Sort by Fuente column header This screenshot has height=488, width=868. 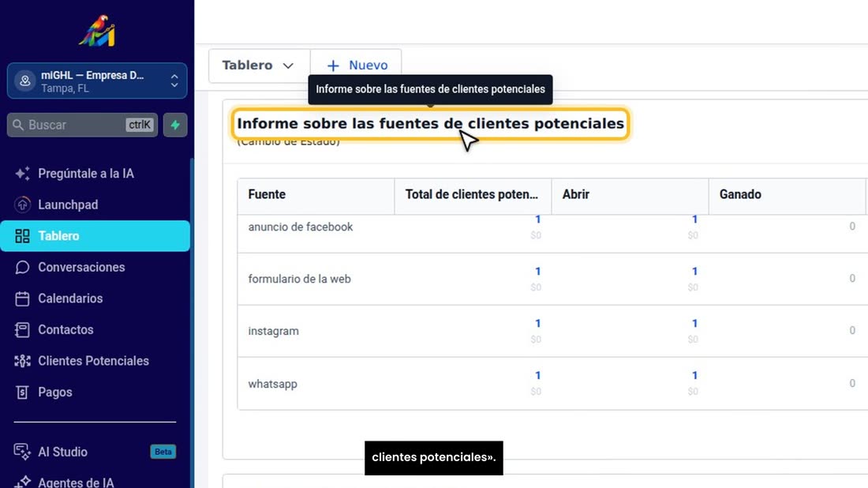tap(316, 194)
